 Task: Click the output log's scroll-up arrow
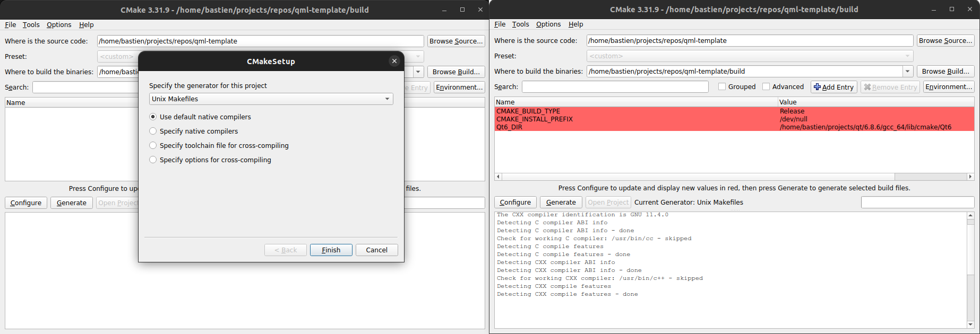click(x=970, y=216)
